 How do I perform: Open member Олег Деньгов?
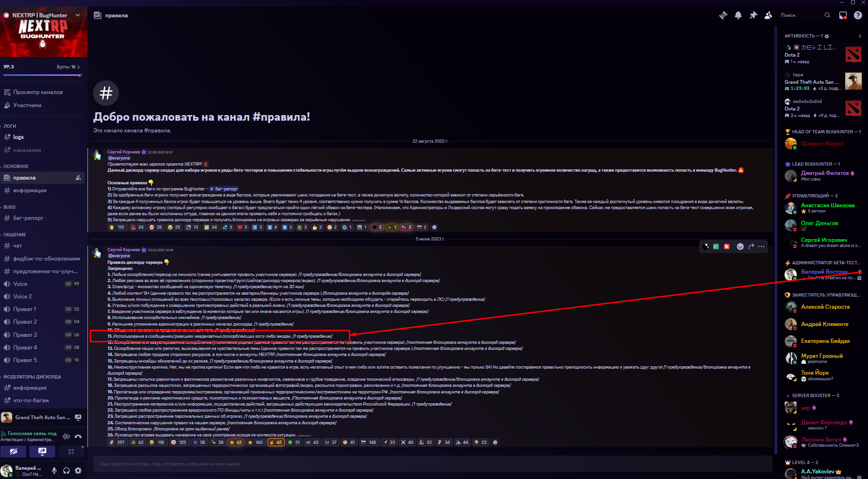[823, 225]
